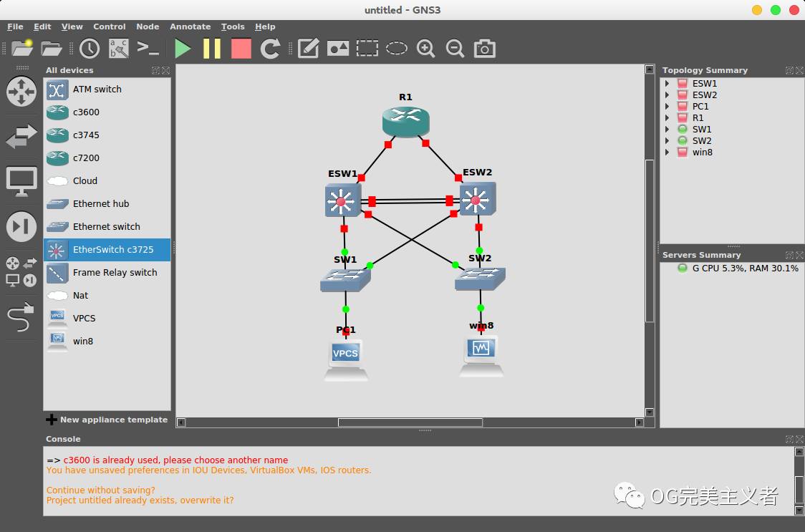805x532 pixels.
Task: Click New appliance template button
Action: [x=107, y=420]
